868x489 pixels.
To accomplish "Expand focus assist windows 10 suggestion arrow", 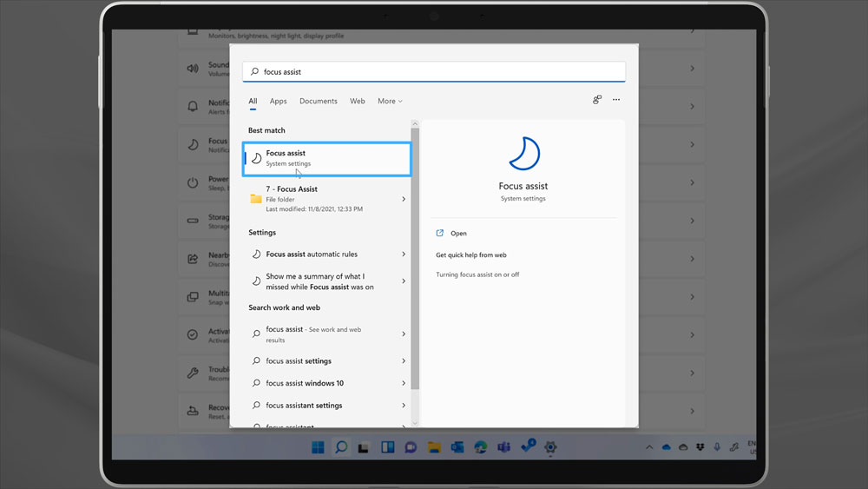I will pos(404,383).
